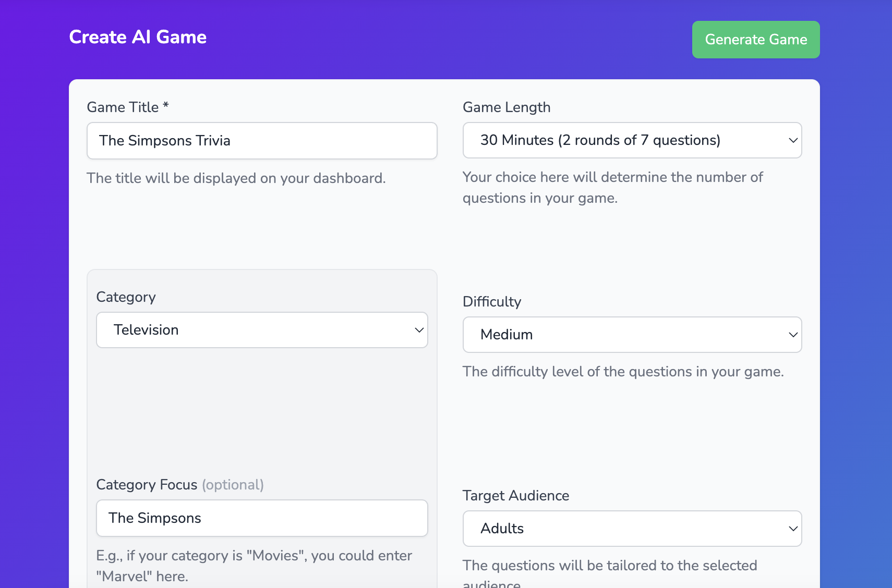This screenshot has width=892, height=588.
Task: Click the dashboard title helper text
Action: coord(236,178)
